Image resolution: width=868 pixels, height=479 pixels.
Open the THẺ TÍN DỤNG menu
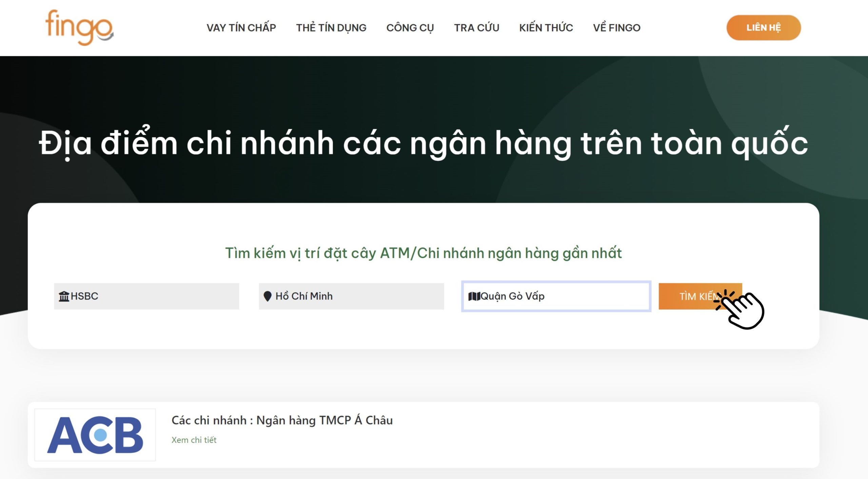pos(331,27)
